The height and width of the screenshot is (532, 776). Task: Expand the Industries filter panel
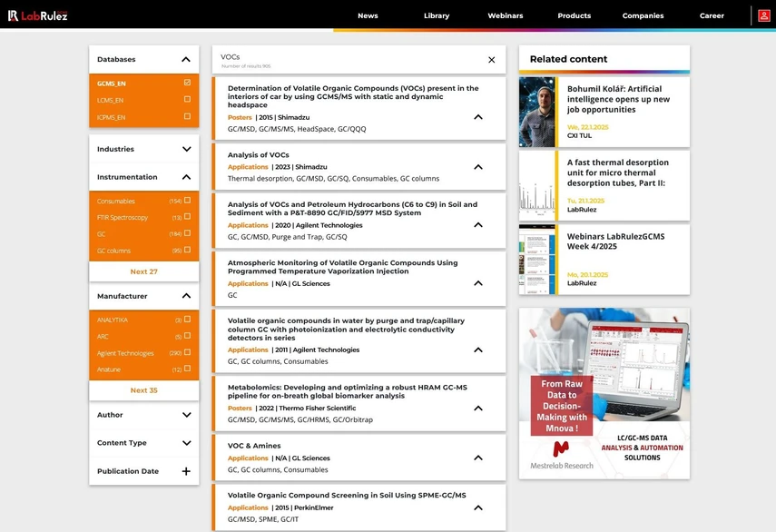[187, 149]
